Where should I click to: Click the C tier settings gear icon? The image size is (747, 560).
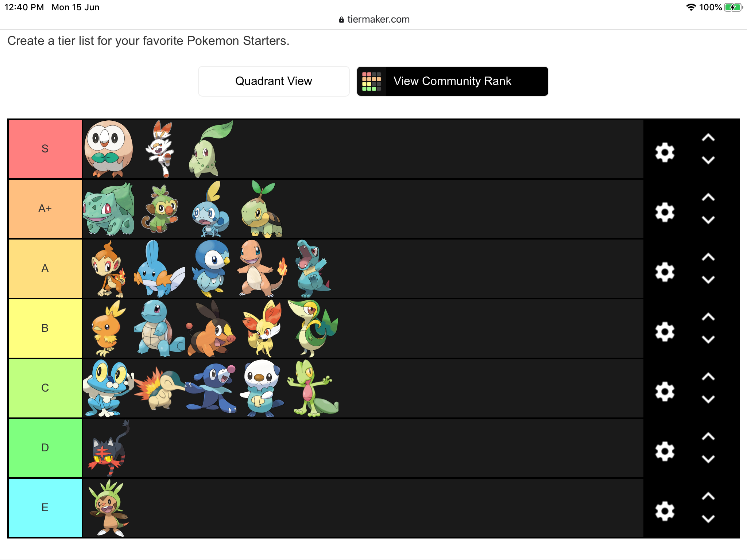coord(665,389)
